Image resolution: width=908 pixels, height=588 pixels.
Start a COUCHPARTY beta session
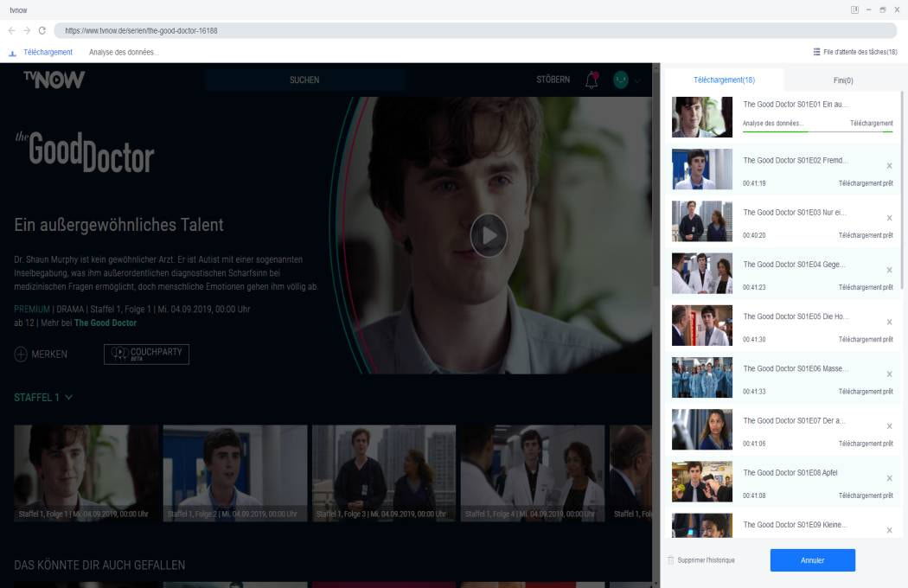[x=146, y=354]
